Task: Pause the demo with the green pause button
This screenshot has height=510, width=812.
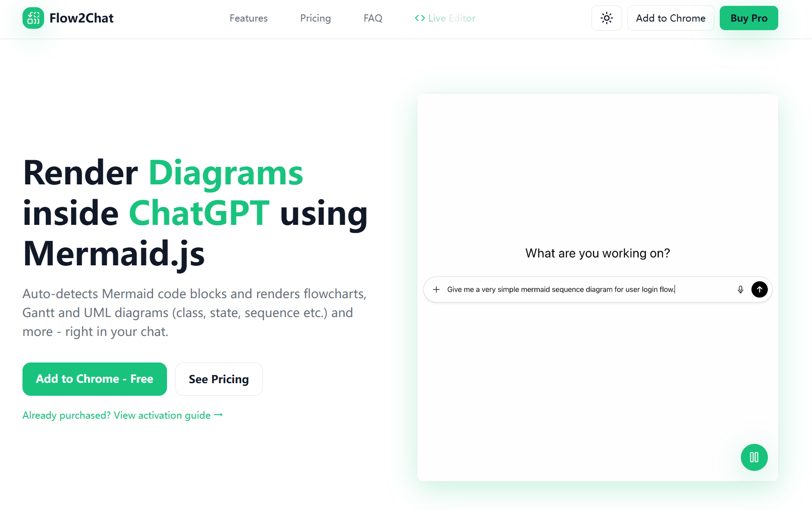Action: [754, 457]
